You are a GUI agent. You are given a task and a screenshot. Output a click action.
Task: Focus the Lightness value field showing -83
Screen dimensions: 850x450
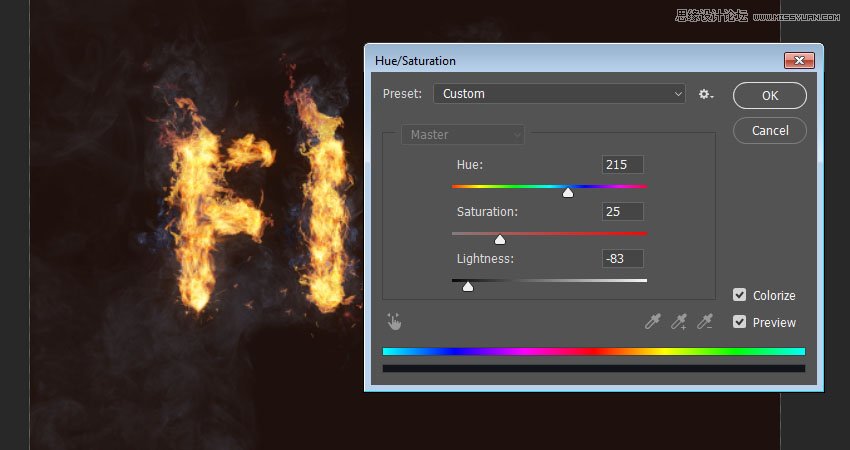pos(623,258)
